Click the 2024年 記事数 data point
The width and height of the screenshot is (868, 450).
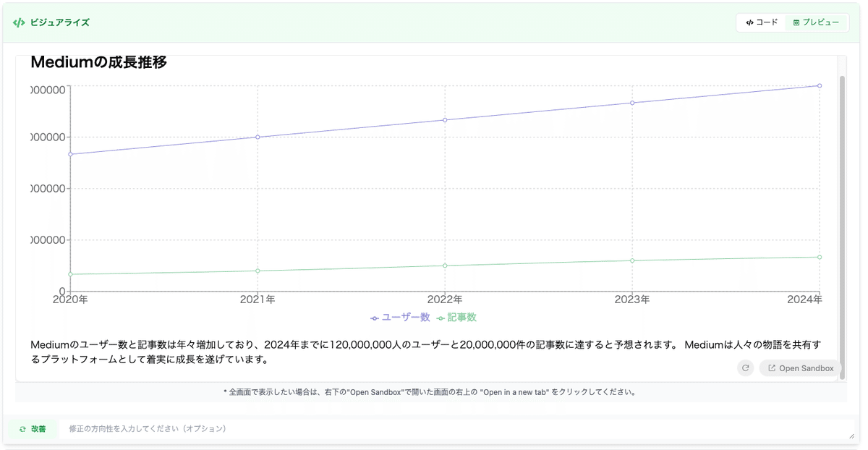[820, 257]
